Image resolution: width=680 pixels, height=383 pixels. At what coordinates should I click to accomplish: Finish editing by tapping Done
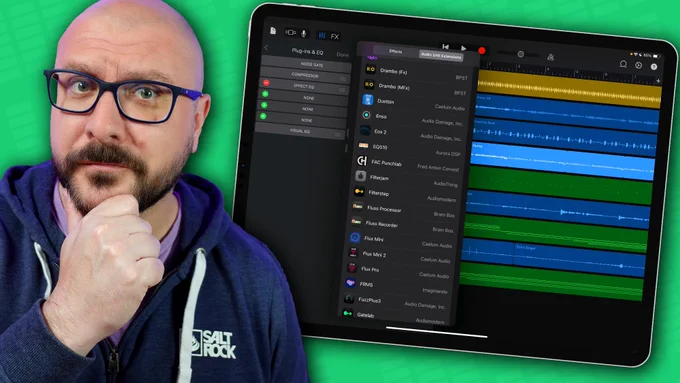click(342, 55)
